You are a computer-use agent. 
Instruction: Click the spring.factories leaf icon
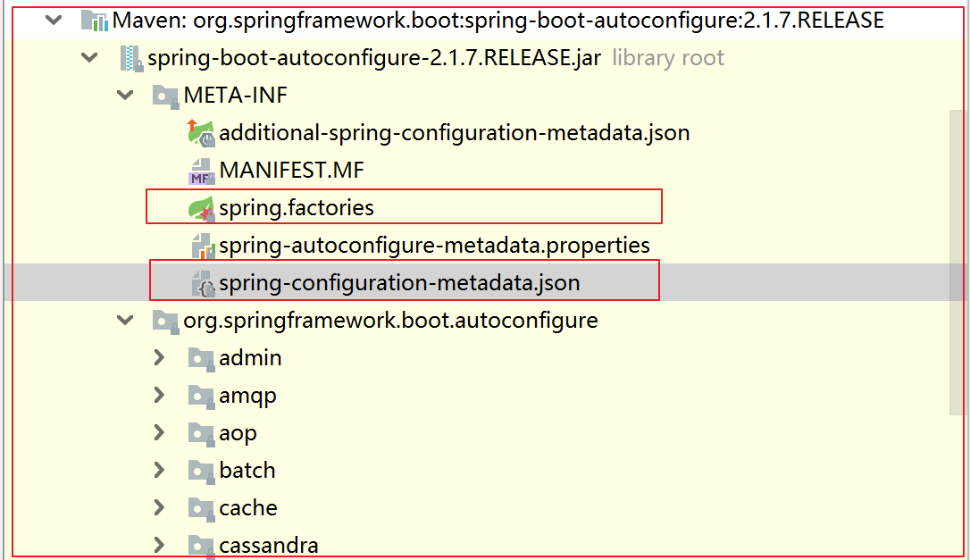(x=201, y=208)
